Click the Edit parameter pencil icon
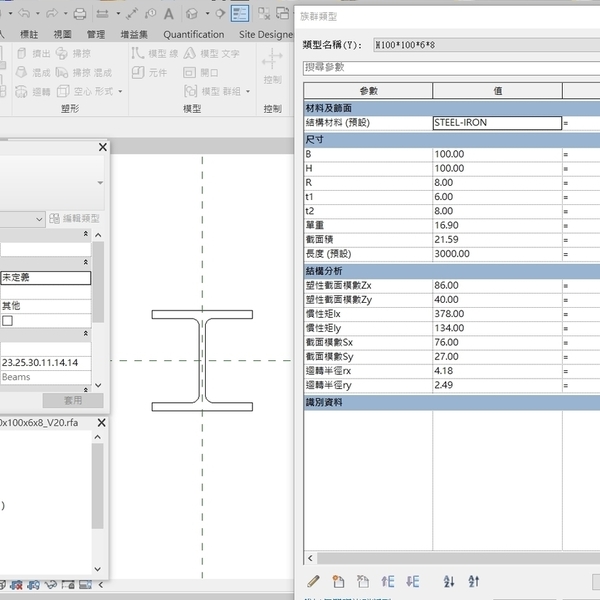This screenshot has height=600, width=600. click(313, 581)
